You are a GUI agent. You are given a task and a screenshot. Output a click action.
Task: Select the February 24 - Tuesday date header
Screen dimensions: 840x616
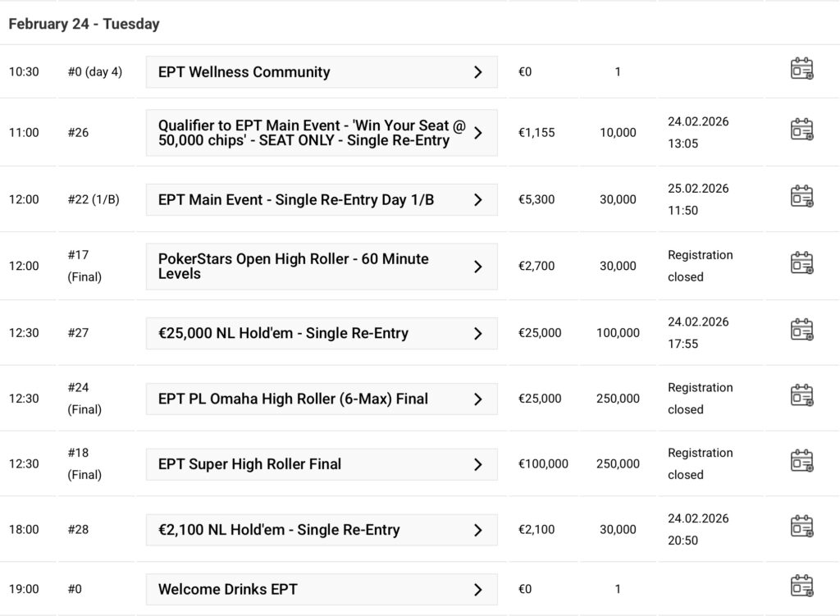click(84, 24)
